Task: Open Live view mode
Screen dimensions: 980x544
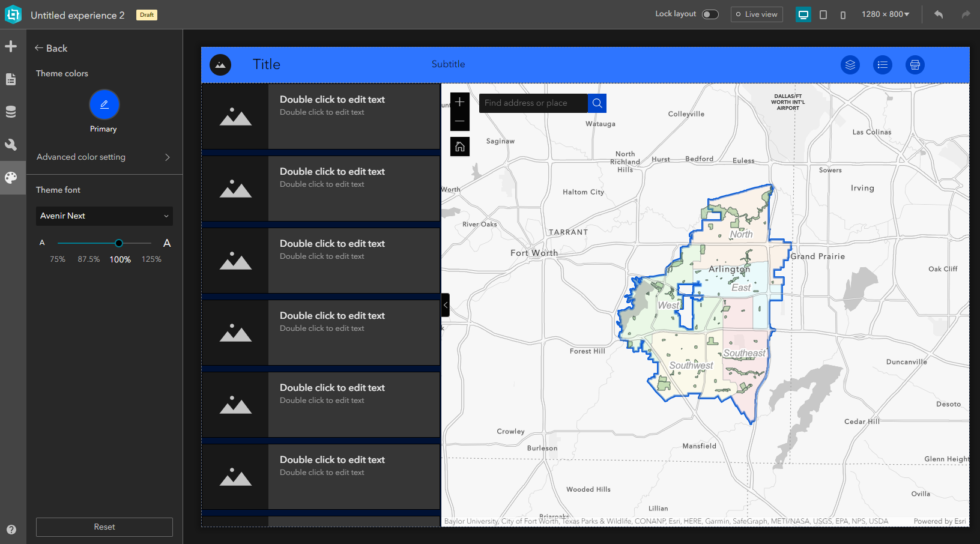Action: tap(757, 14)
